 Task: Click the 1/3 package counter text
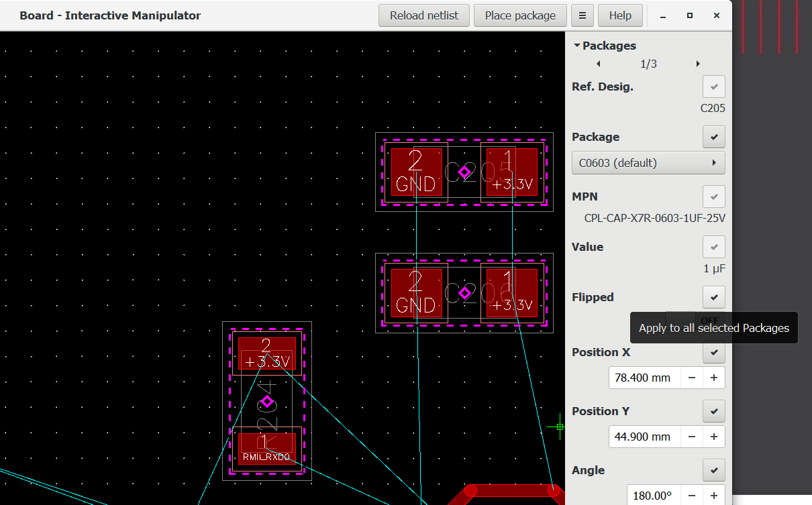pyautogui.click(x=648, y=64)
